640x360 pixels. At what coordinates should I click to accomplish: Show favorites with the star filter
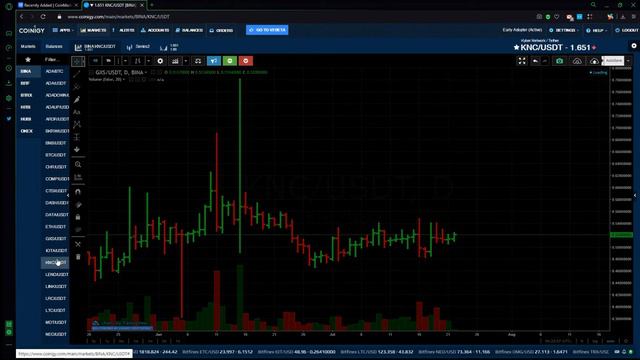tap(28, 60)
